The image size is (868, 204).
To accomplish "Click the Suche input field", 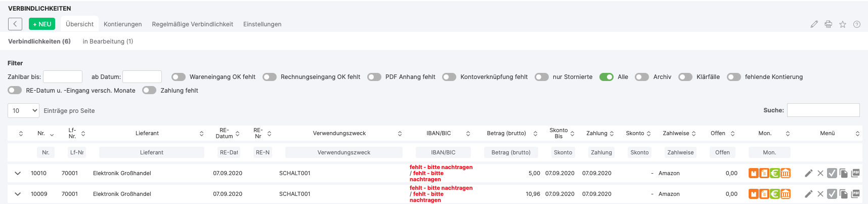I will pyautogui.click(x=823, y=110).
